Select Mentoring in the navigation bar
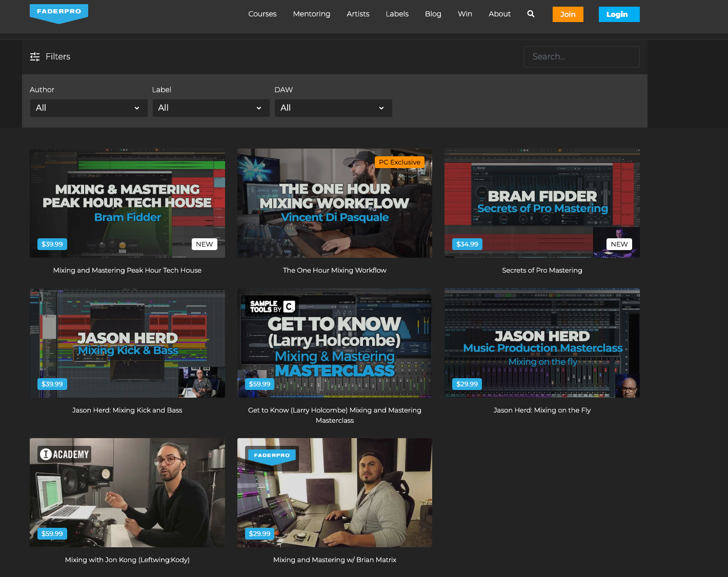This screenshot has width=728, height=577. [311, 14]
